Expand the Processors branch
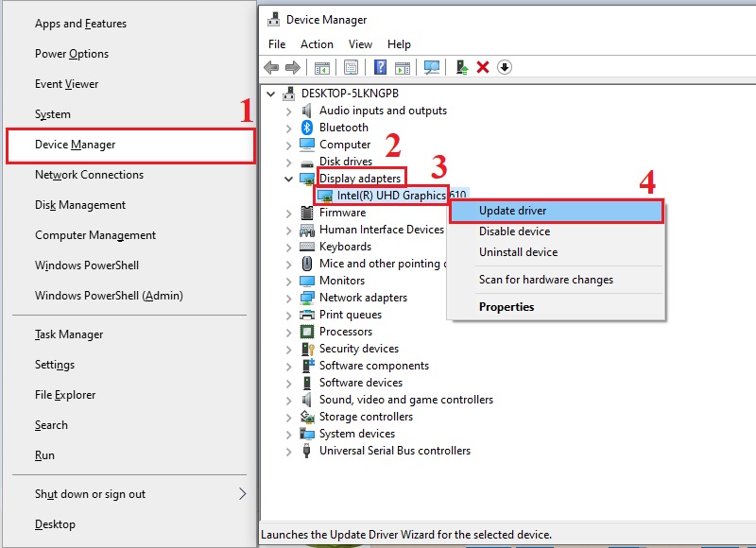Screen dimensions: 756x548 (288, 333)
